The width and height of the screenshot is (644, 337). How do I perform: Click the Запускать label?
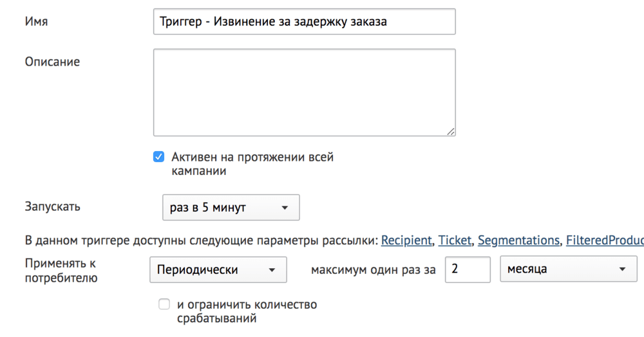(x=53, y=206)
